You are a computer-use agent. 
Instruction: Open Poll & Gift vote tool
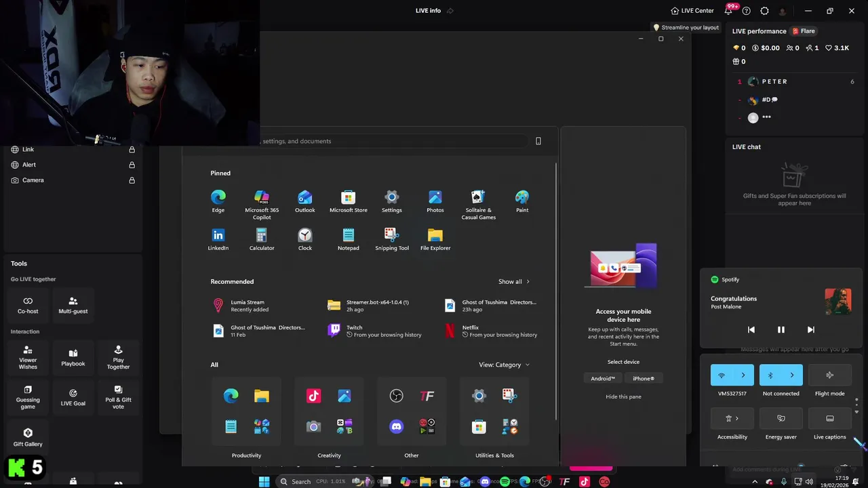(x=118, y=397)
